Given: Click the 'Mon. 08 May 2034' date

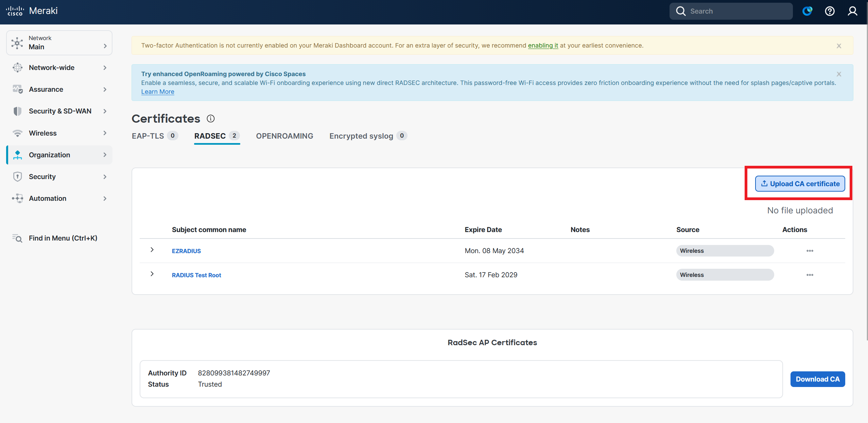Looking at the screenshot, I should [494, 251].
